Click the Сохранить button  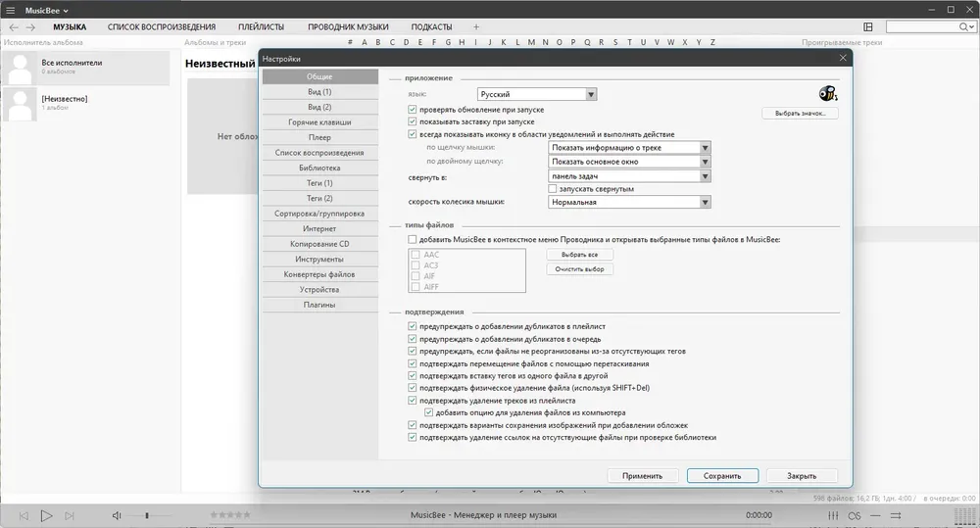point(722,475)
